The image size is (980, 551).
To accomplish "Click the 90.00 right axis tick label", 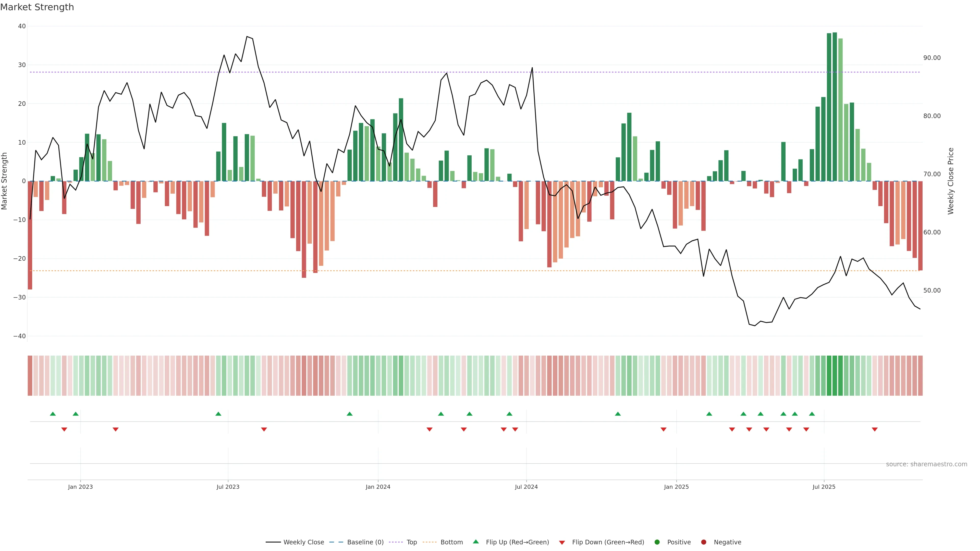I will point(932,58).
